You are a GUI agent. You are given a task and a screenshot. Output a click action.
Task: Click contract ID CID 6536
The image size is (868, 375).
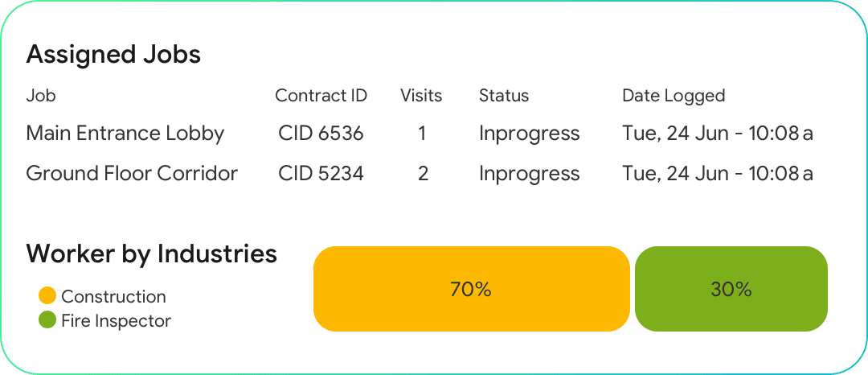pos(321,134)
